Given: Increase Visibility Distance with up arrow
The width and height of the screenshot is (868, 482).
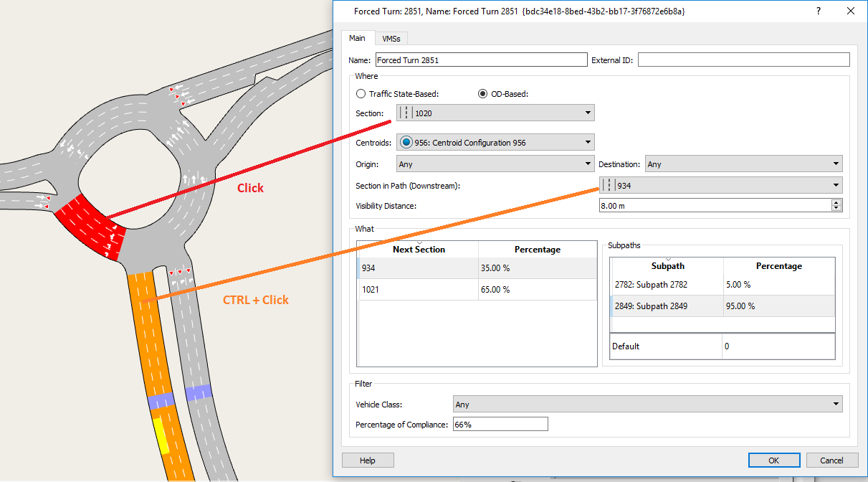Looking at the screenshot, I should [836, 202].
